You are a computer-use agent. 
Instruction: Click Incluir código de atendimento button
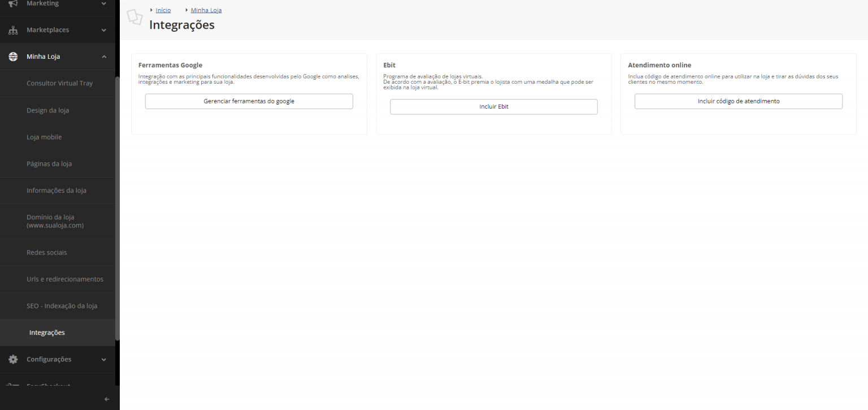pyautogui.click(x=738, y=101)
